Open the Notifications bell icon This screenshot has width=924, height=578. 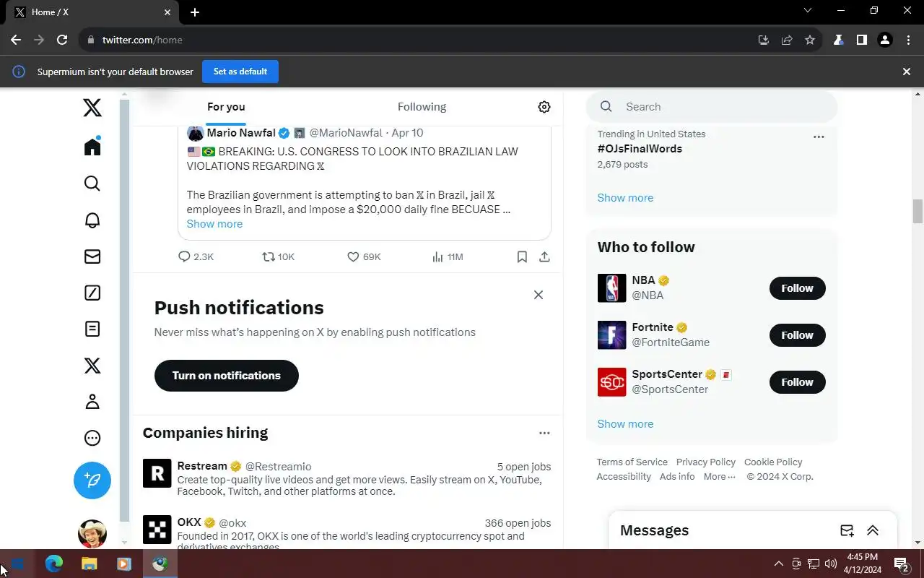point(92,220)
